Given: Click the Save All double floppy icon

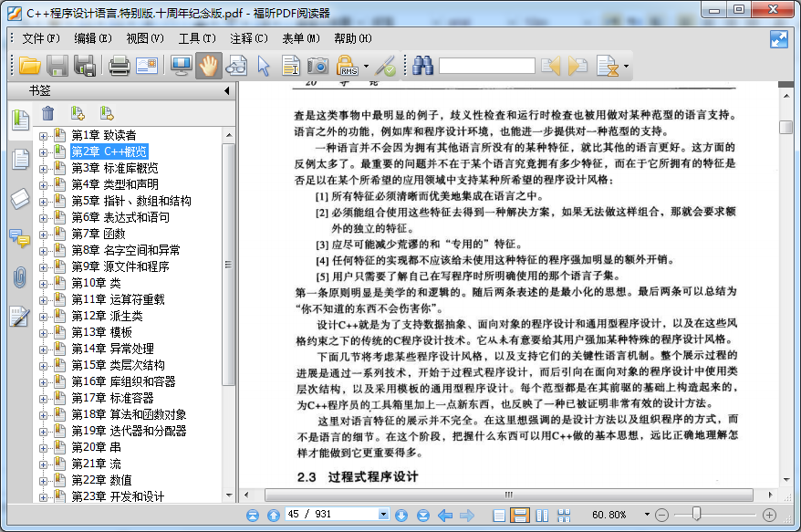Looking at the screenshot, I should 85,66.
